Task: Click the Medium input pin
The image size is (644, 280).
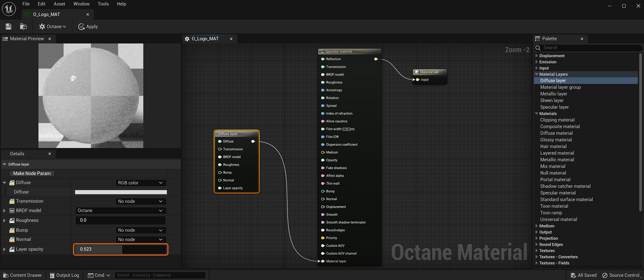Action: 323,152
